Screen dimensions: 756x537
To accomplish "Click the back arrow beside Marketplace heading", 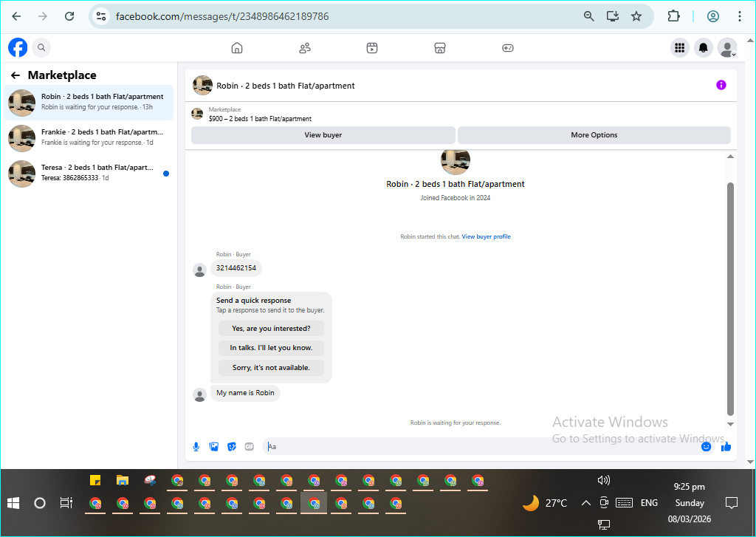I will click(x=16, y=75).
